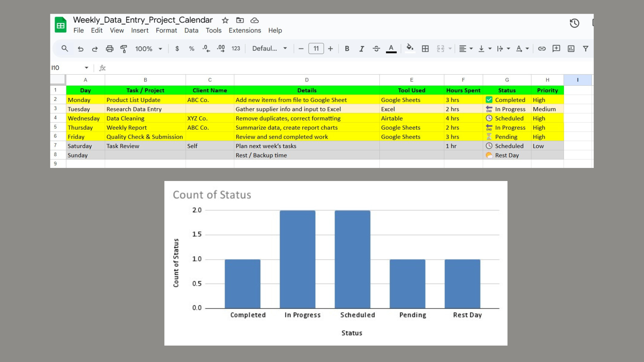Open the insert chart icon

coord(571,49)
